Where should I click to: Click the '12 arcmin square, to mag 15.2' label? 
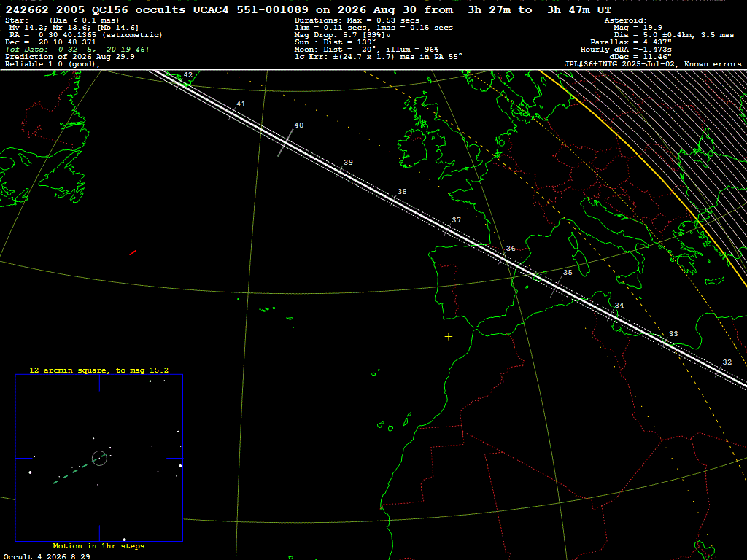pos(98,370)
